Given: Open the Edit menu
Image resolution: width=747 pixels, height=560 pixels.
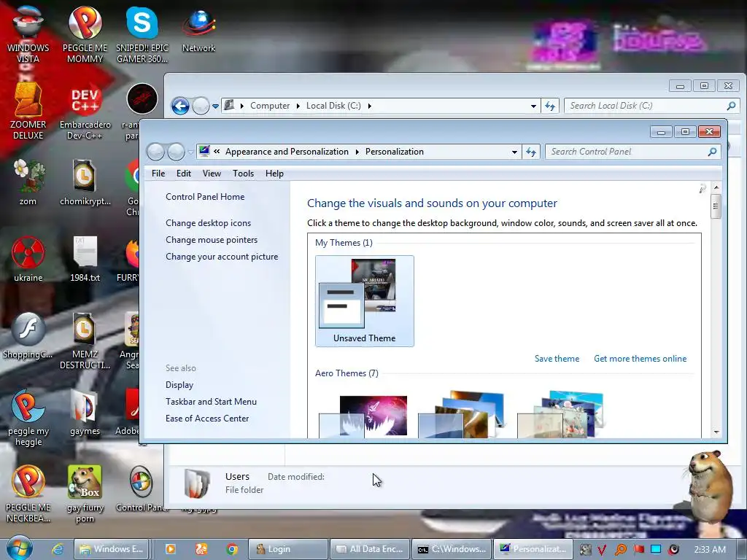Looking at the screenshot, I should tap(183, 174).
